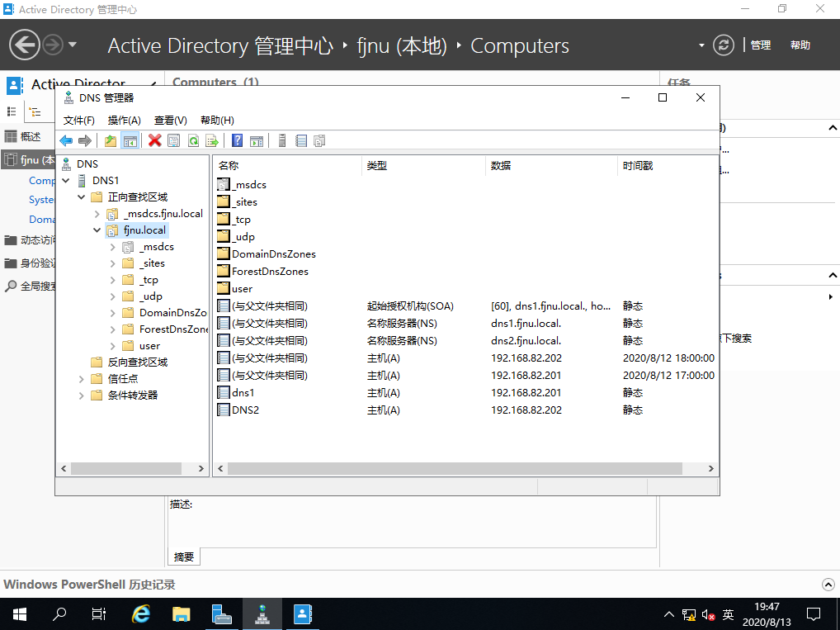Viewport: 840px width, 630px height.
Task: Switch to tree view icon in AD navigation pane
Action: click(x=35, y=112)
